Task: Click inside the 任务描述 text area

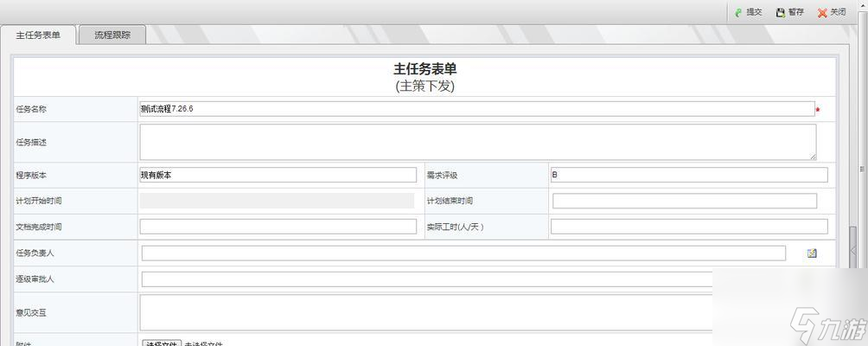Action: (478, 142)
